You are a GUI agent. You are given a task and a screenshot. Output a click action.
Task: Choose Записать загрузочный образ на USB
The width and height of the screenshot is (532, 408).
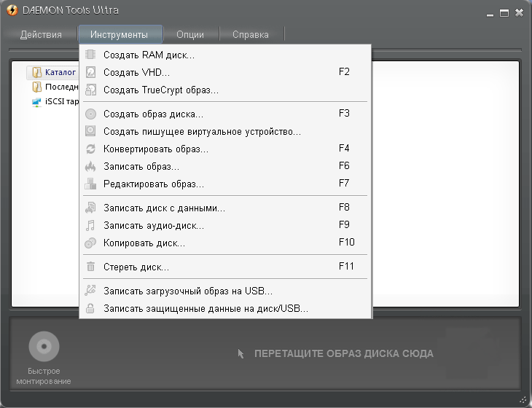tap(188, 291)
